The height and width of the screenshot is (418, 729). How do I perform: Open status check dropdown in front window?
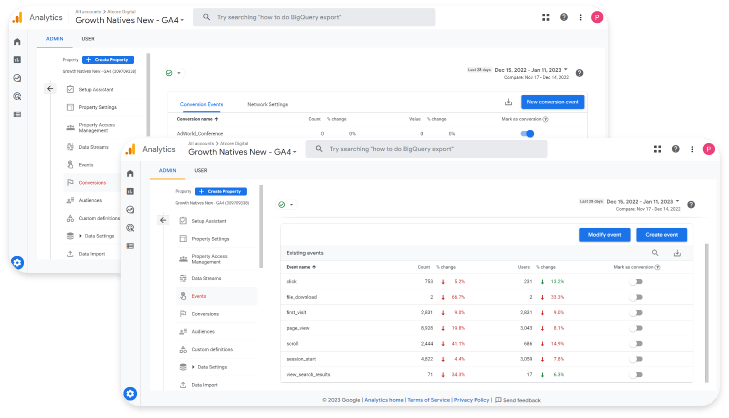tap(286, 205)
